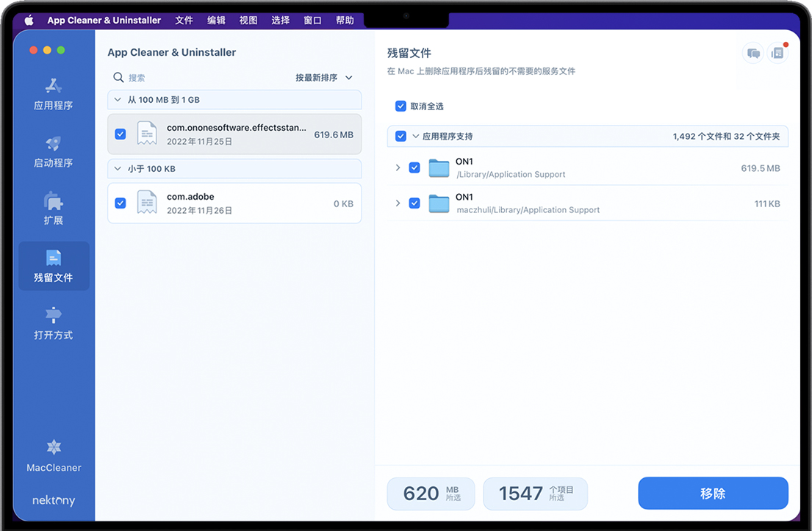Open the 扩展 extensions section

tap(54, 209)
